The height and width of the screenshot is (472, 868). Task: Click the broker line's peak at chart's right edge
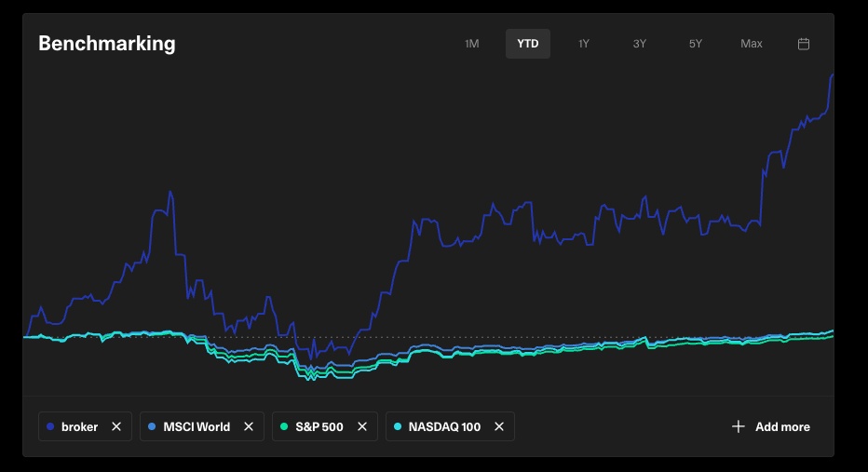click(831, 76)
